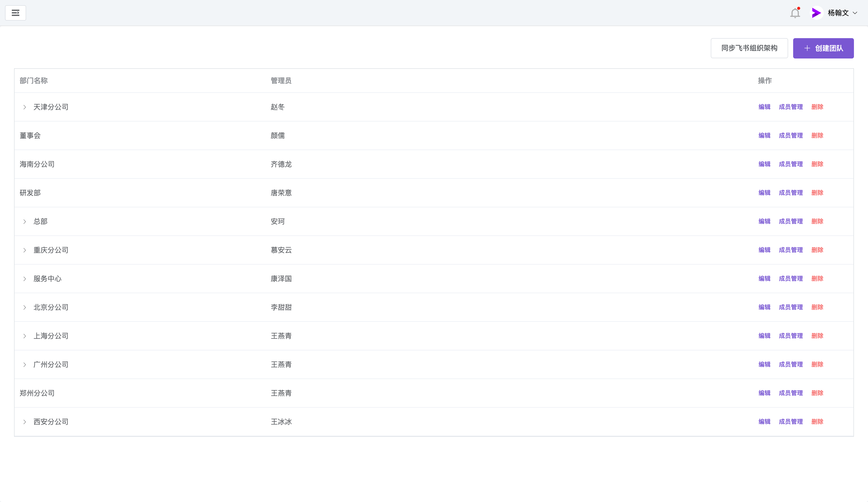The width and height of the screenshot is (868, 502).
Task: Delete the 海南分公司 department
Action: click(x=817, y=164)
